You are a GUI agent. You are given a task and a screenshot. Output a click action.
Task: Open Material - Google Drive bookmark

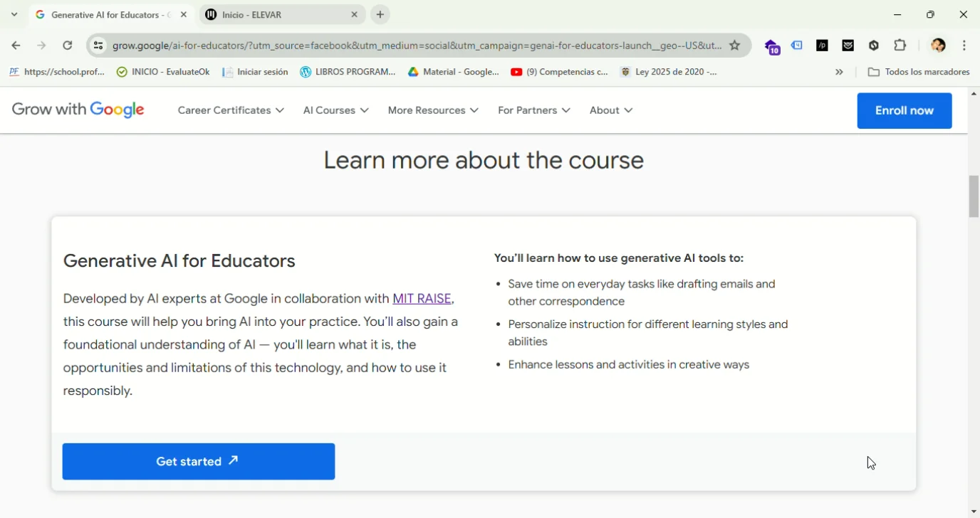(454, 72)
